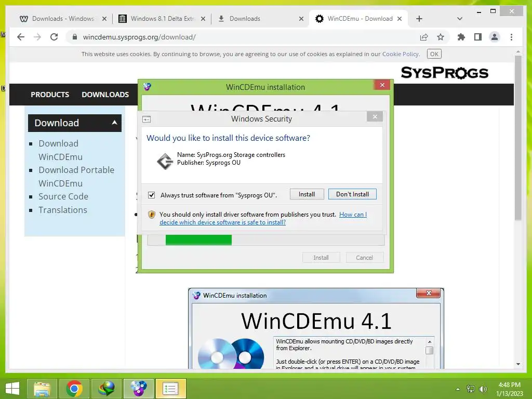Click the SysProgs logo
This screenshot has width=532, height=399.
[445, 73]
